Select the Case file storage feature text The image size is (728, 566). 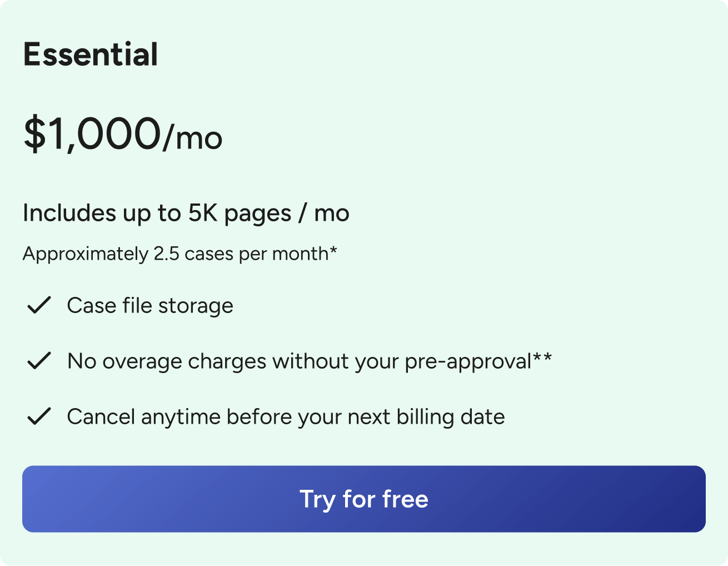click(150, 306)
